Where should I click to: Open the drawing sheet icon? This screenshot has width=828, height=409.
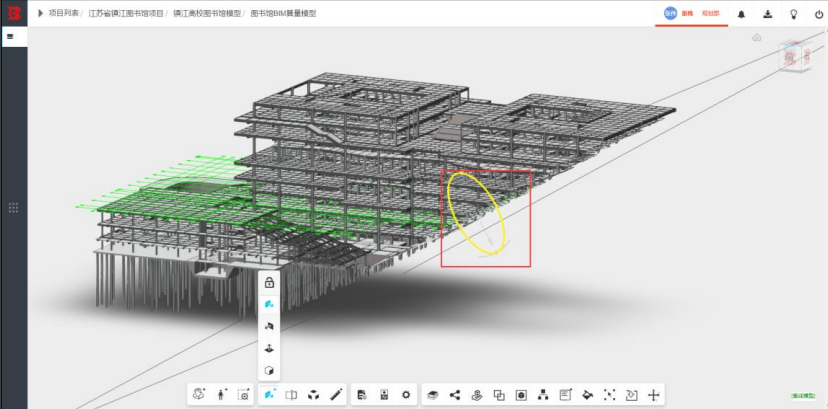384,394
